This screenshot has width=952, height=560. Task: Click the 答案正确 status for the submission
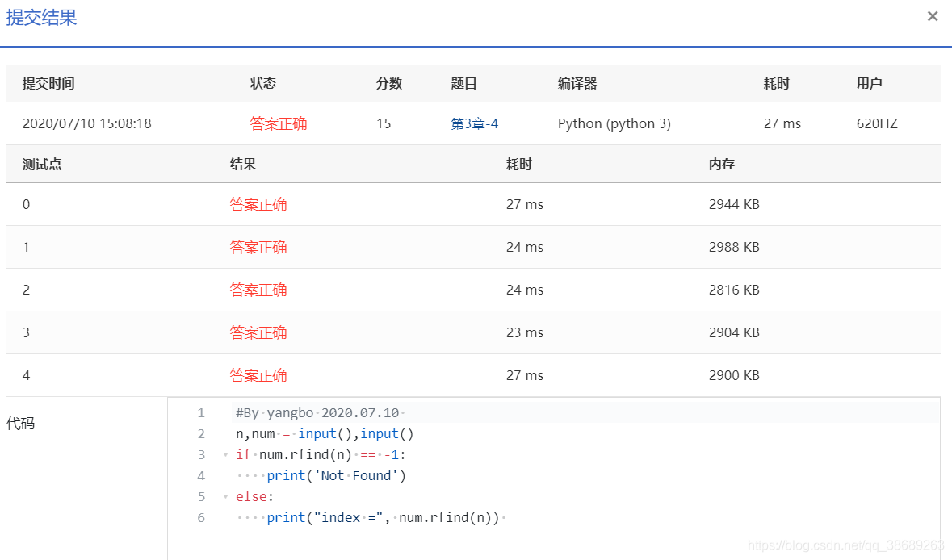click(x=278, y=123)
